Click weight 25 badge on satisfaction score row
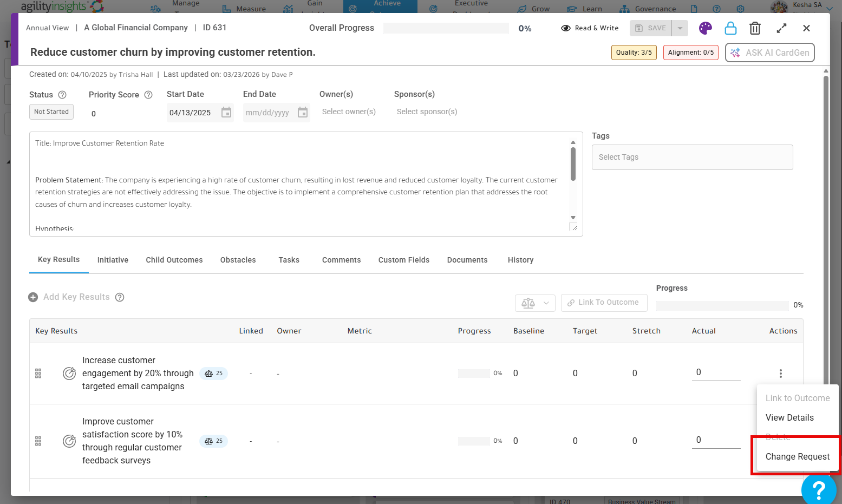 pos(214,441)
